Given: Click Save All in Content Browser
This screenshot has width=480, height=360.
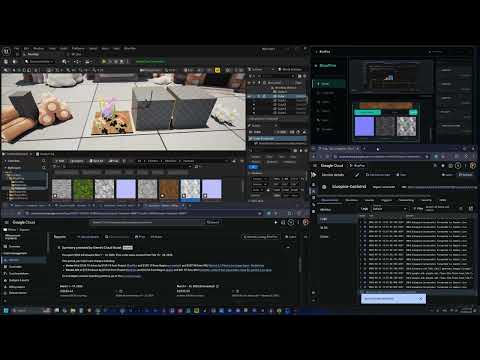Looking at the screenshot, I should click(x=96, y=161).
